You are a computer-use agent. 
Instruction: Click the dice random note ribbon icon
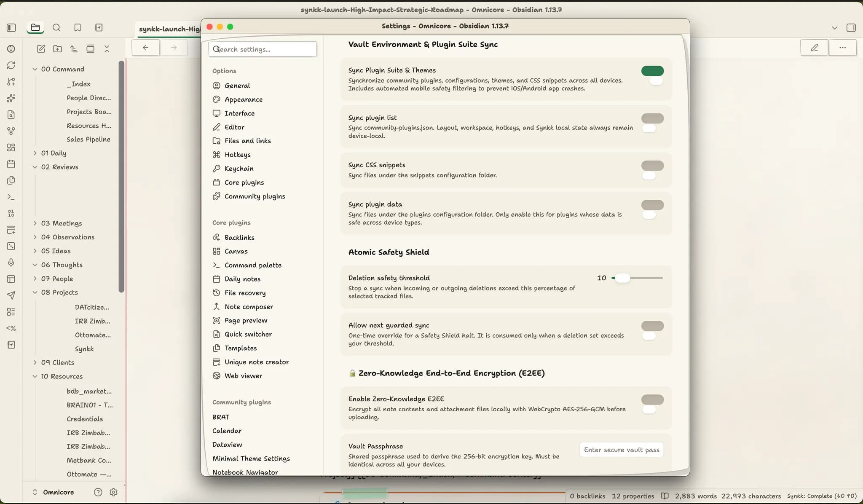[11, 246]
